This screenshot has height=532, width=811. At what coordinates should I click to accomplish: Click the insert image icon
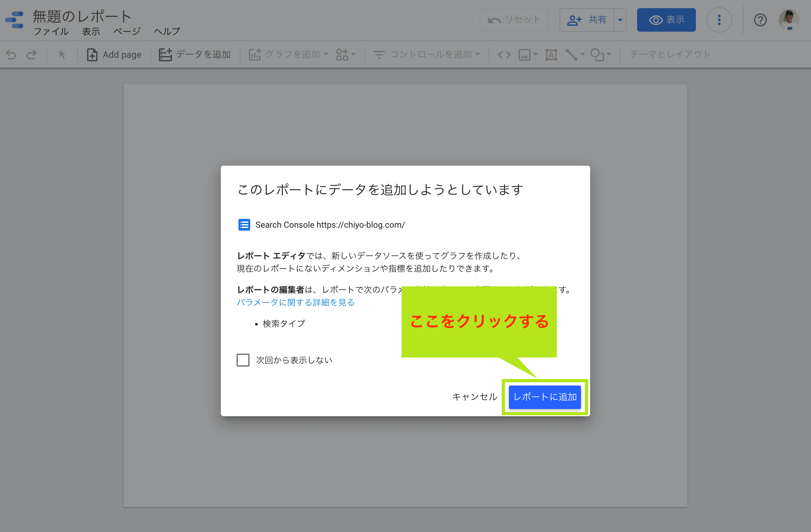(525, 54)
